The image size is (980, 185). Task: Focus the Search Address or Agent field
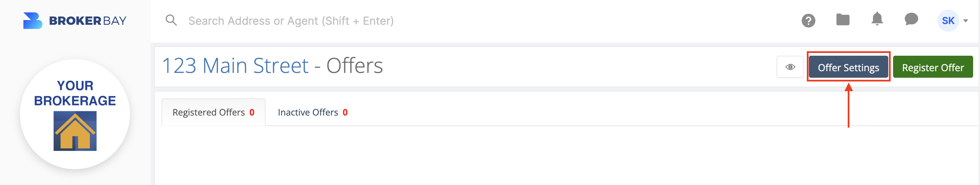pyautogui.click(x=291, y=21)
